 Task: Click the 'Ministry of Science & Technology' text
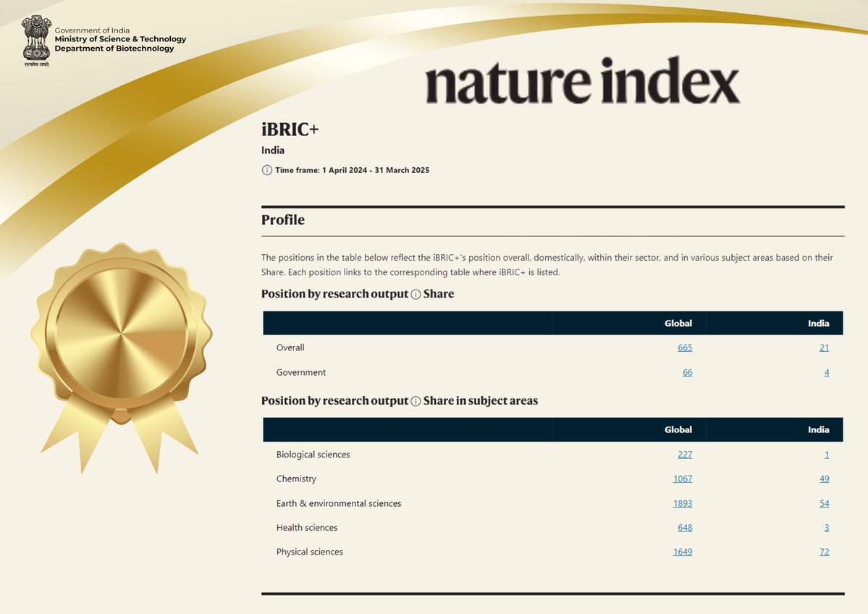120,39
